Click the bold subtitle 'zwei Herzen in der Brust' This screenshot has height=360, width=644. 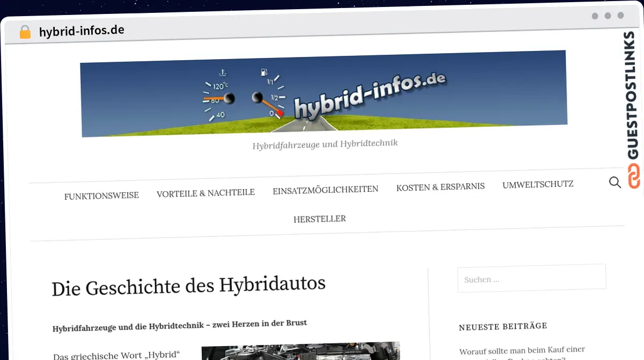point(260,323)
